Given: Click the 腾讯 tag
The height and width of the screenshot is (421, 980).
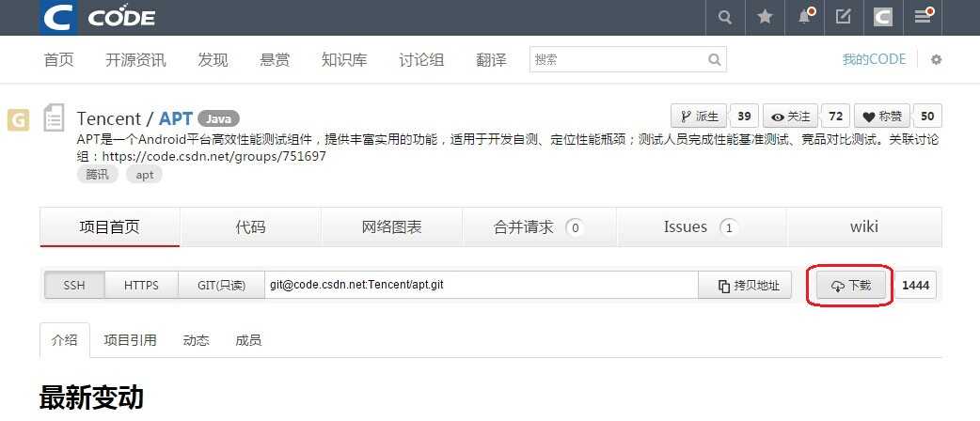Looking at the screenshot, I should 97,175.
